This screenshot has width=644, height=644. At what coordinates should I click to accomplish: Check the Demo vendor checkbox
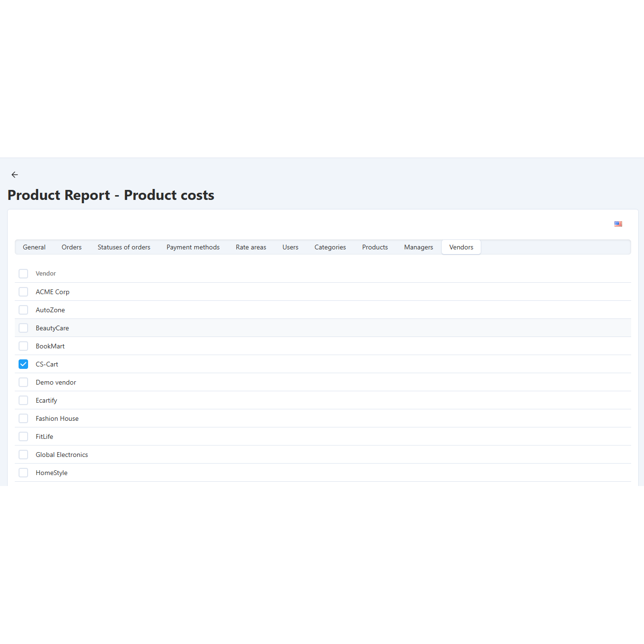23,382
